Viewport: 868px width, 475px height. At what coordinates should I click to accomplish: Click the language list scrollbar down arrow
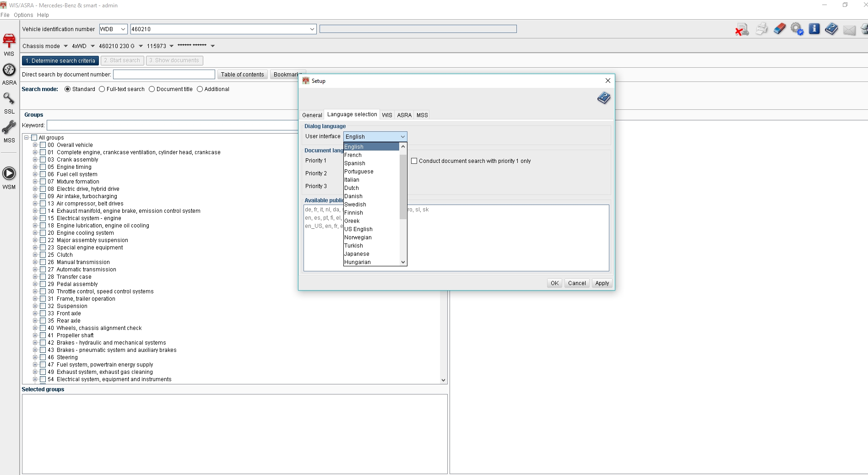coord(403,262)
